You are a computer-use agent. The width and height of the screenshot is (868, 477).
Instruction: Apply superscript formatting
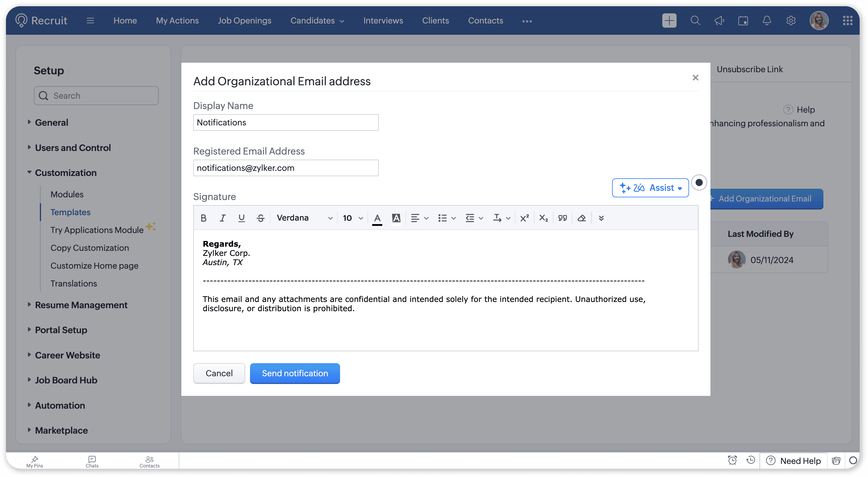coord(524,218)
